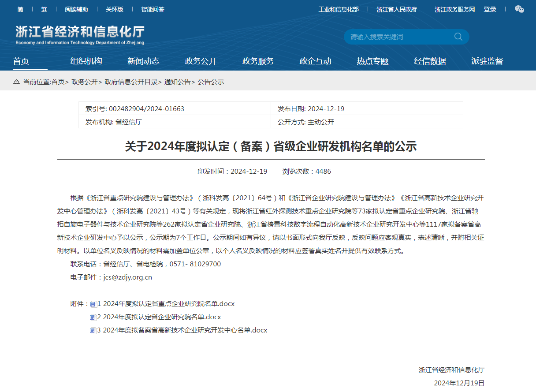Screen dimensions: 536x392
Task: Open the 经信数据 navigation menu
Action: click(431, 61)
